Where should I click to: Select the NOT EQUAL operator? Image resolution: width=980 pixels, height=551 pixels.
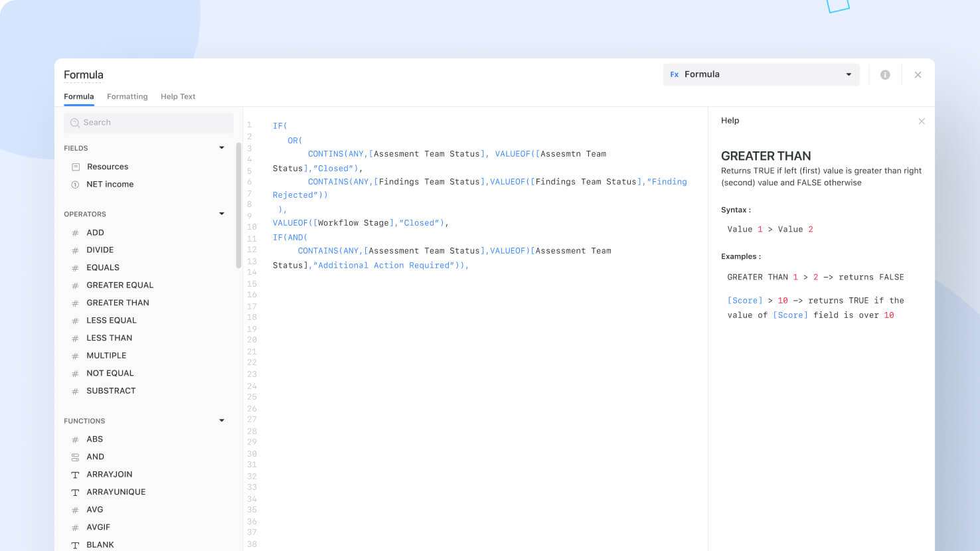point(110,373)
